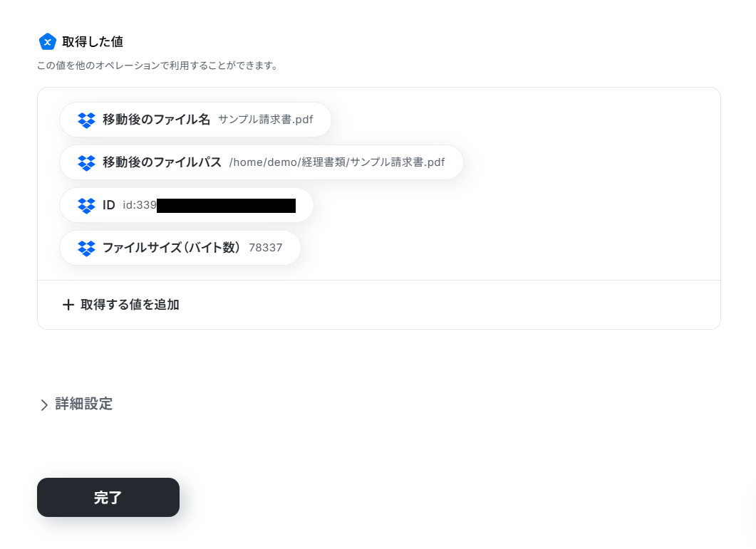Click Dropbox icon in the ID chip
Viewport: 756px width, 549px height.
(x=86, y=206)
